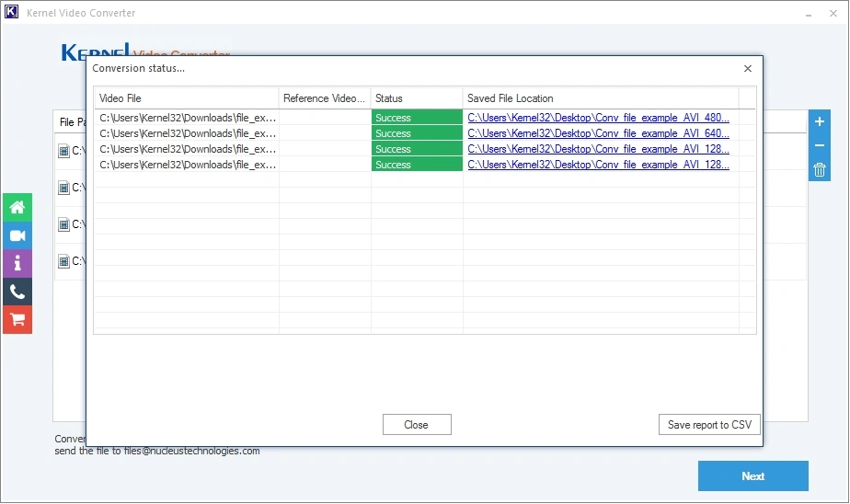Click the Status column header
This screenshot has height=504, width=850.
pos(417,98)
